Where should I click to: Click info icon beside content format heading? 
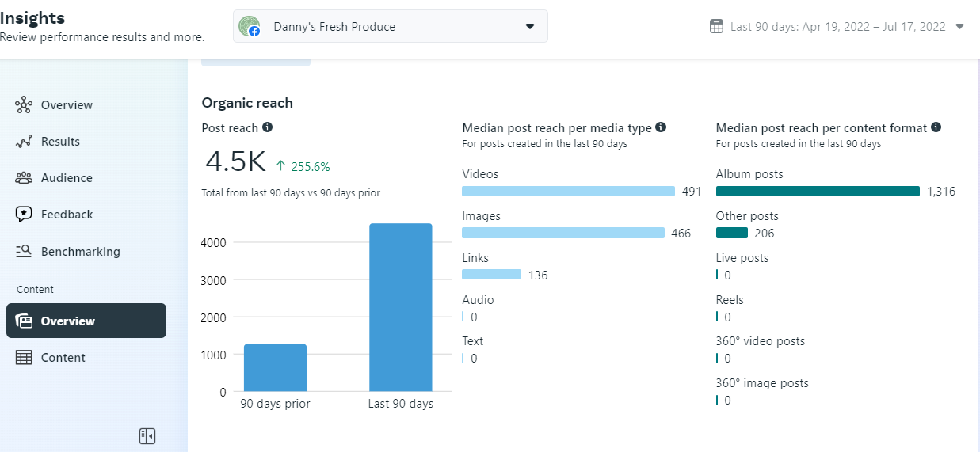(936, 127)
